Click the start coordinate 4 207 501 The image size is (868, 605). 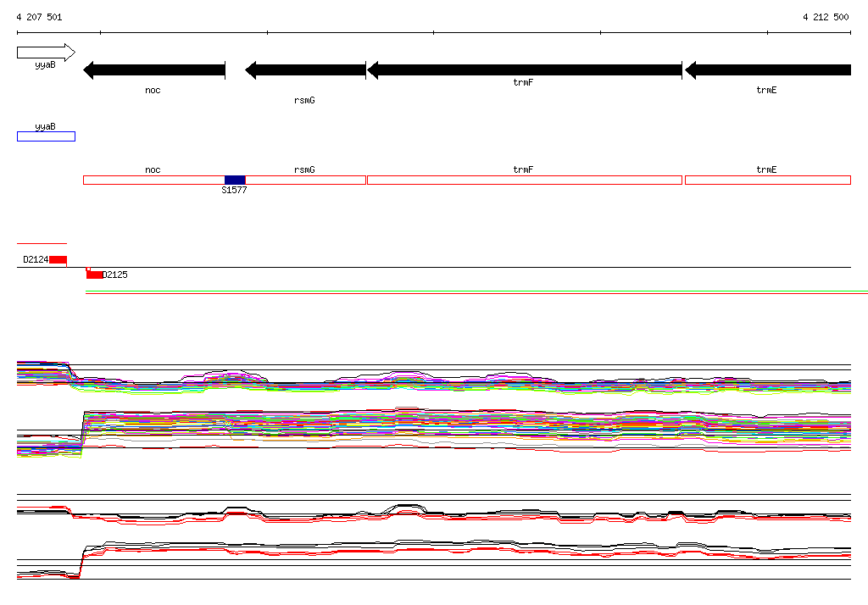39,17
